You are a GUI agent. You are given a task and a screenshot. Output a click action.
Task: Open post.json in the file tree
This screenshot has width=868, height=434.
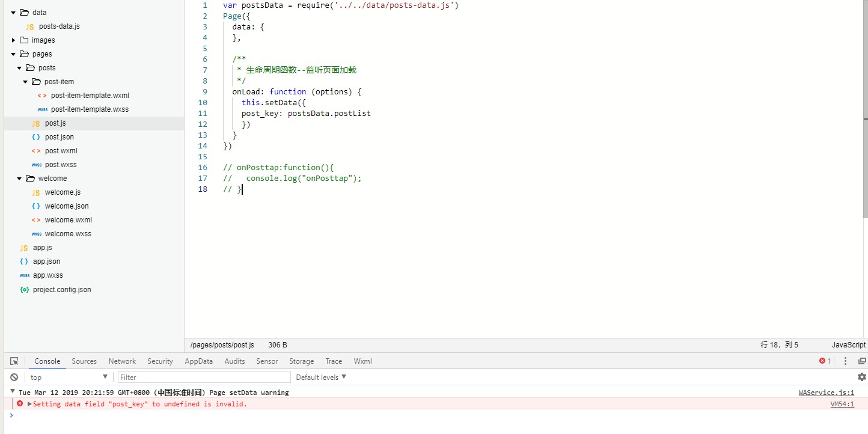pyautogui.click(x=60, y=137)
